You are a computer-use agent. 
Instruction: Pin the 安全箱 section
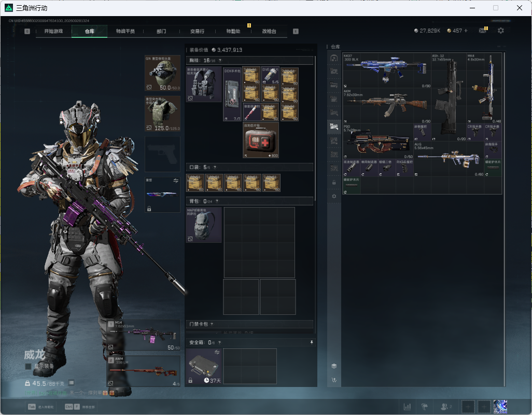tap(312, 342)
